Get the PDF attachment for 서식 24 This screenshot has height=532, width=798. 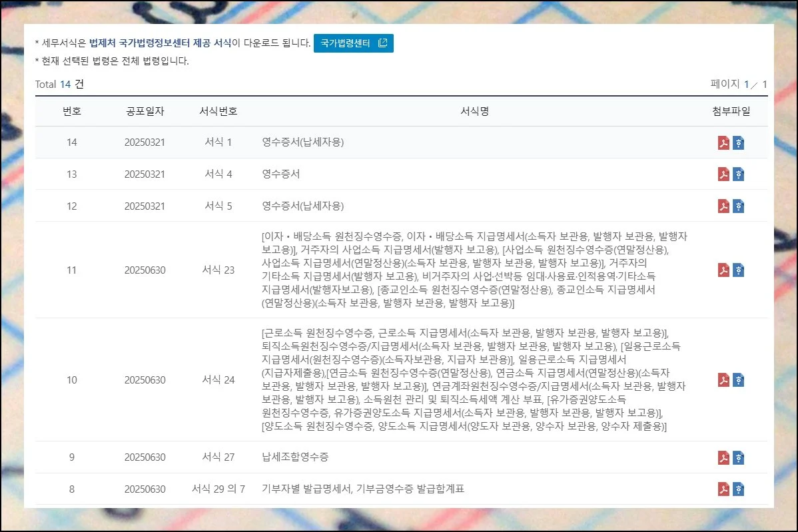723,380
